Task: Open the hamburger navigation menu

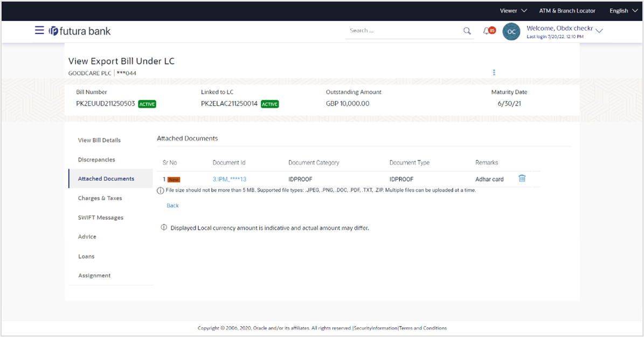Action: click(39, 30)
